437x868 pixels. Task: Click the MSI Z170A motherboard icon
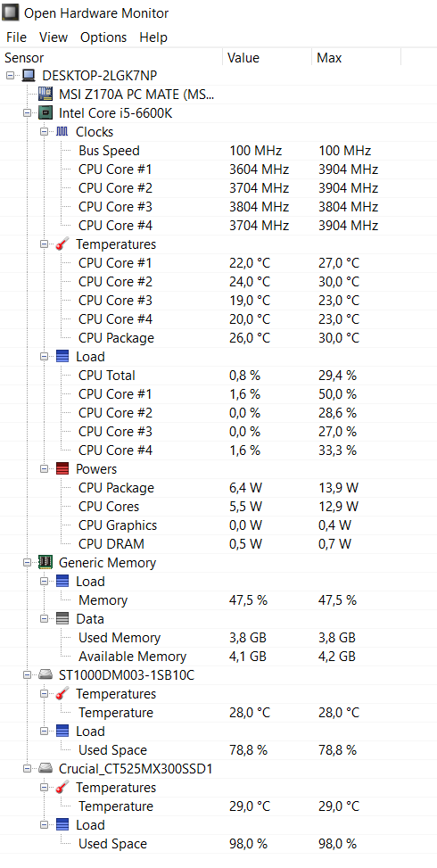pyautogui.click(x=45, y=95)
